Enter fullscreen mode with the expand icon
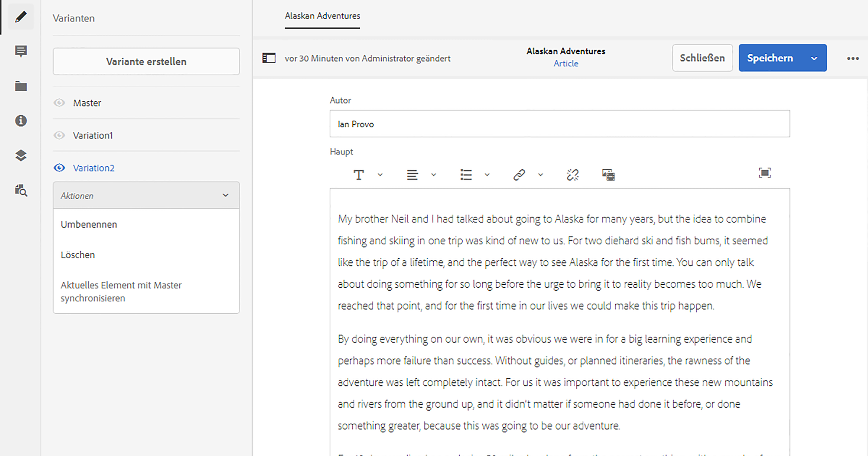Image resolution: width=868 pixels, height=456 pixels. [x=764, y=173]
